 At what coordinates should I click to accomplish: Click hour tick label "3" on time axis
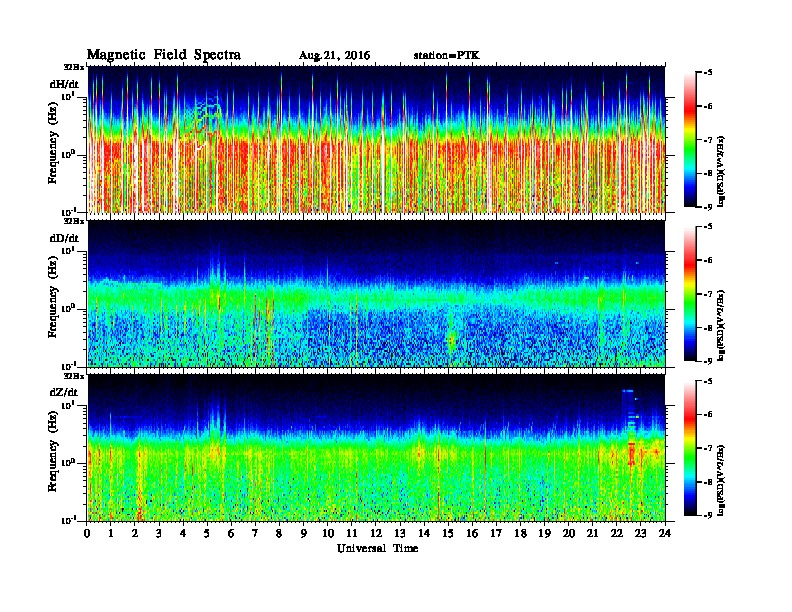159,533
